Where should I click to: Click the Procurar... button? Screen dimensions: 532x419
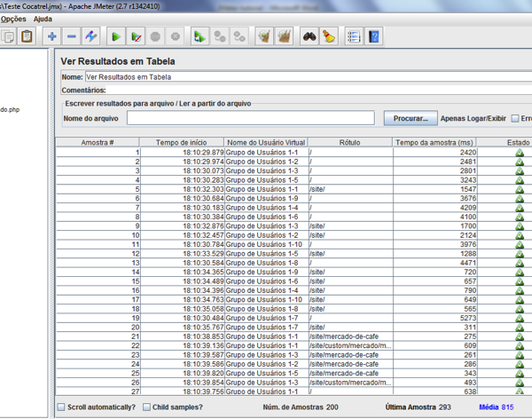tap(410, 118)
